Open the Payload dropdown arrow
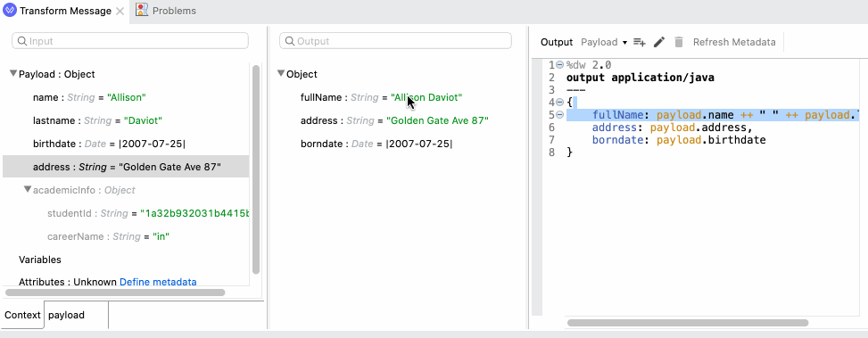 click(x=624, y=43)
